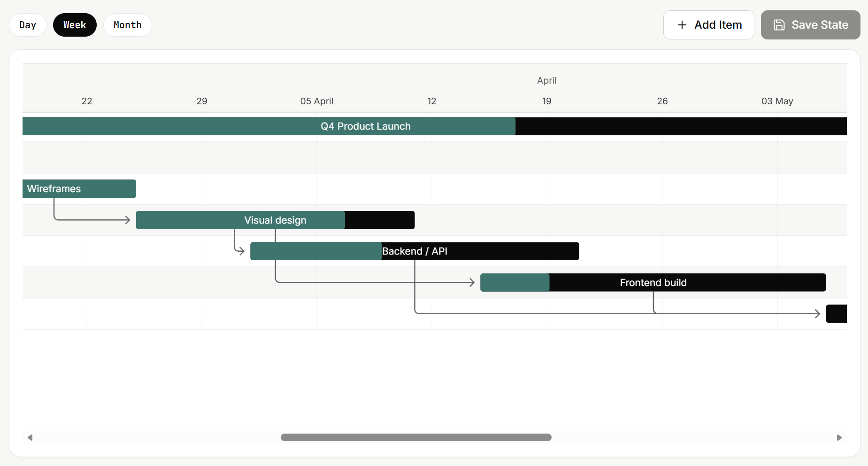Viewport: 868px width, 466px height.
Task: Click the green progress part of Backend / API
Action: click(316, 251)
